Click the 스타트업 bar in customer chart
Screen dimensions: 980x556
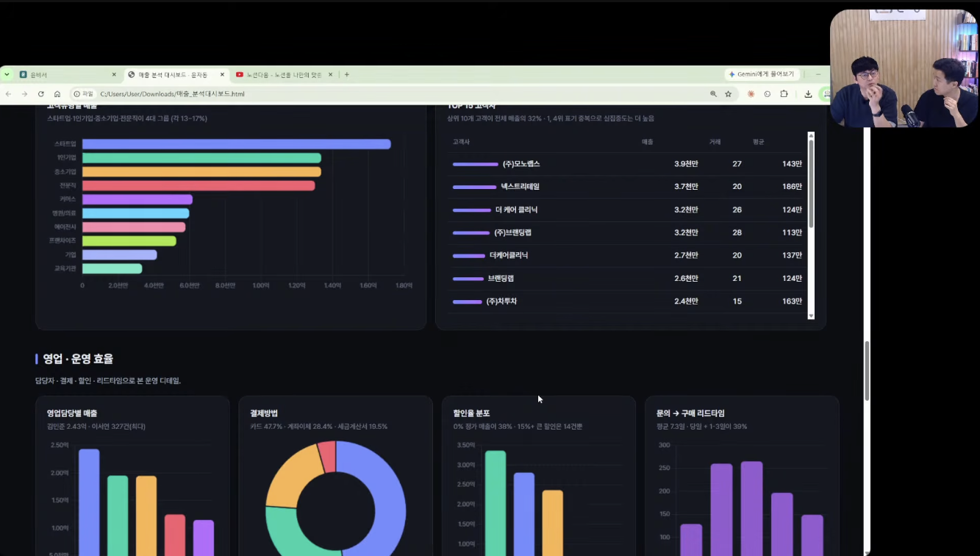click(x=236, y=144)
